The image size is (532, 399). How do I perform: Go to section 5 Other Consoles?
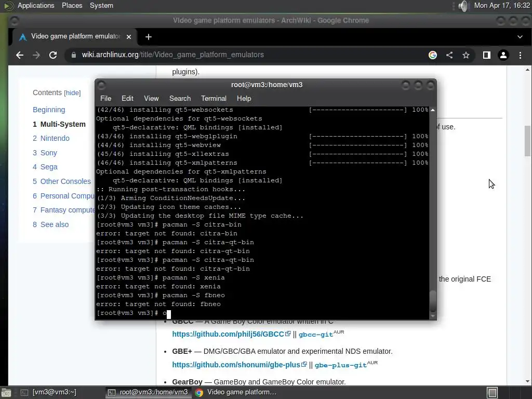coord(62,181)
